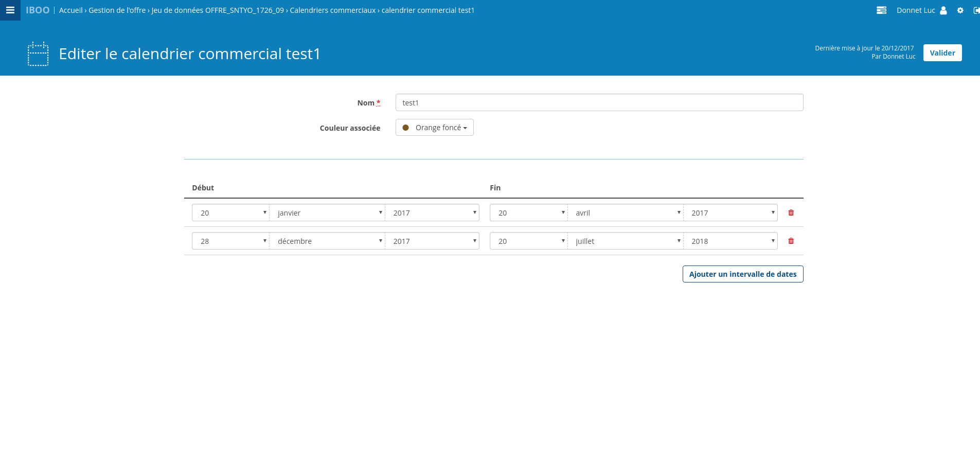
Task: Open the settings gear icon
Action: [960, 10]
